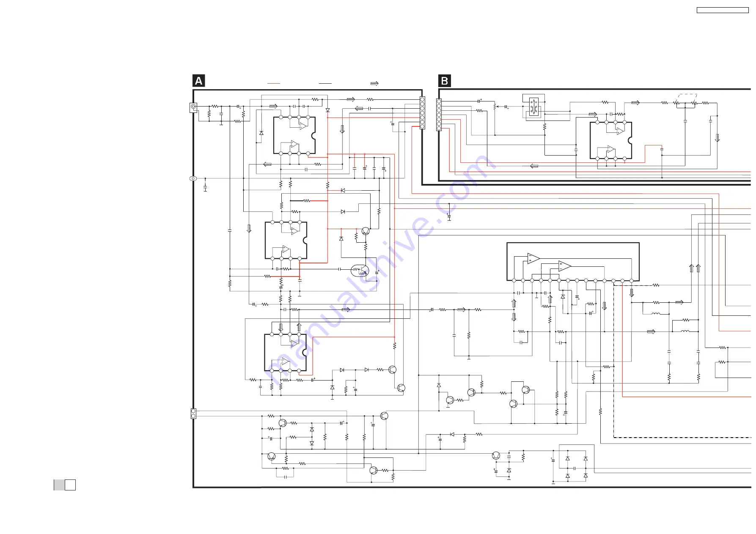
Task: Click the section A label block
Action: tap(199, 81)
